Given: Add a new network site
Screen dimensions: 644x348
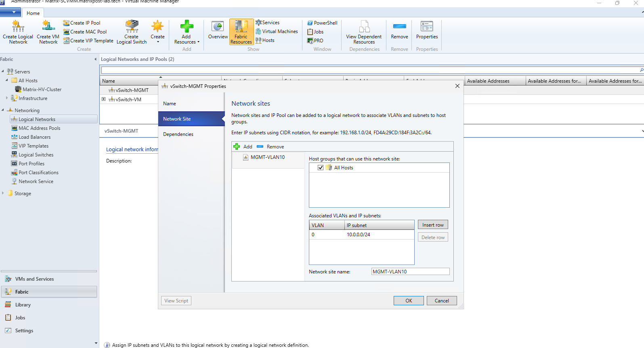Looking at the screenshot, I should (243, 147).
